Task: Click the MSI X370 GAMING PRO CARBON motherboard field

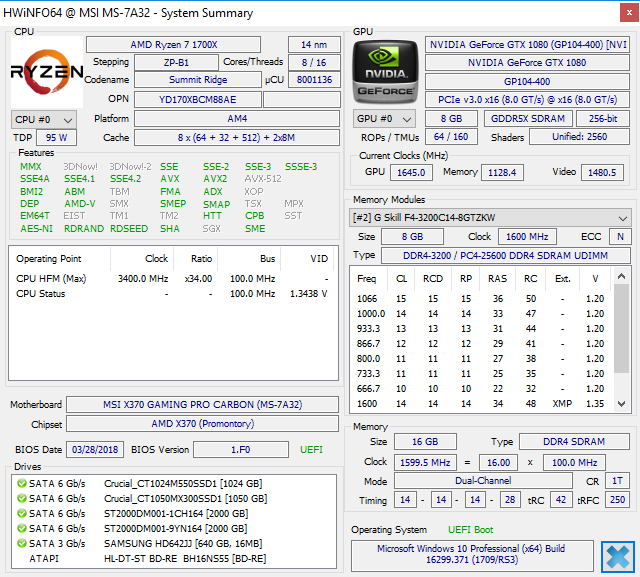Action: point(202,405)
